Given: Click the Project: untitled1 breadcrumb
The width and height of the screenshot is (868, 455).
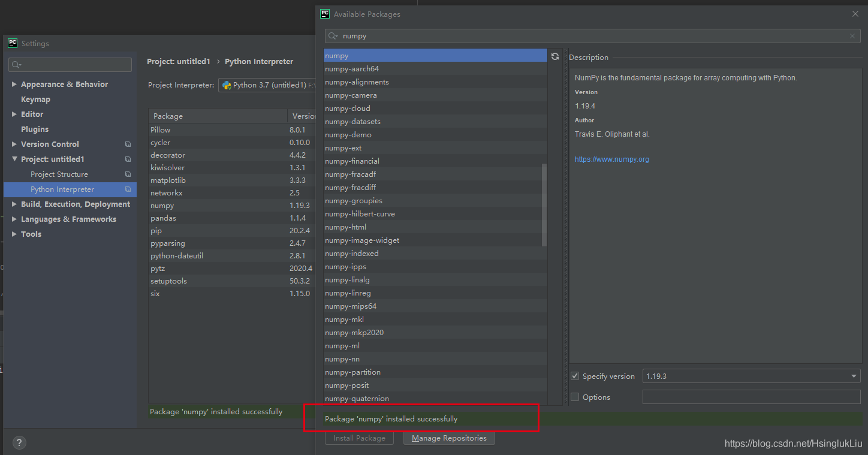Looking at the screenshot, I should coord(179,62).
